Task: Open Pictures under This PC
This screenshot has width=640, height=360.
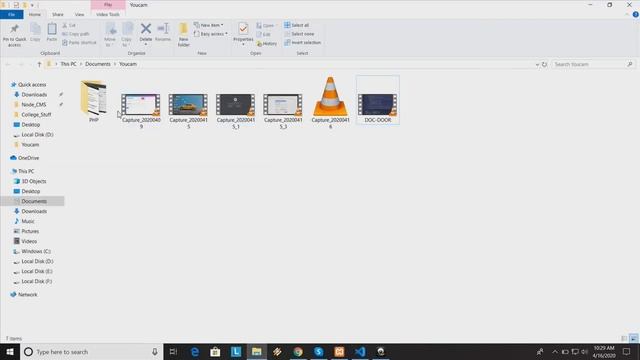Action: [x=30, y=231]
